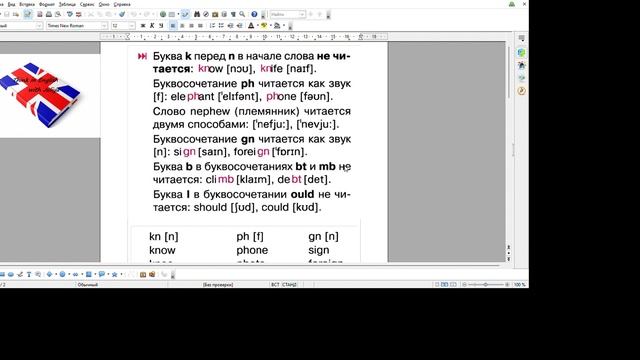
Task: Open the Вставка menu
Action: click(x=27, y=4)
